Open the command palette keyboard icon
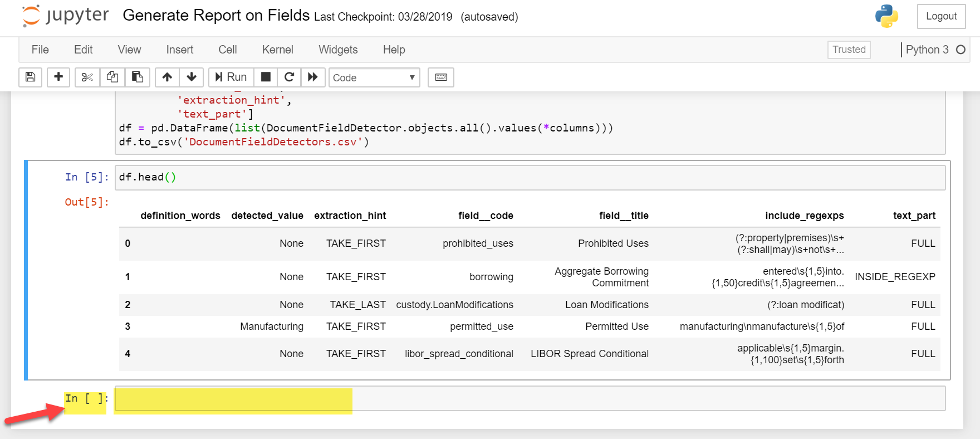This screenshot has height=439, width=980. 441,77
